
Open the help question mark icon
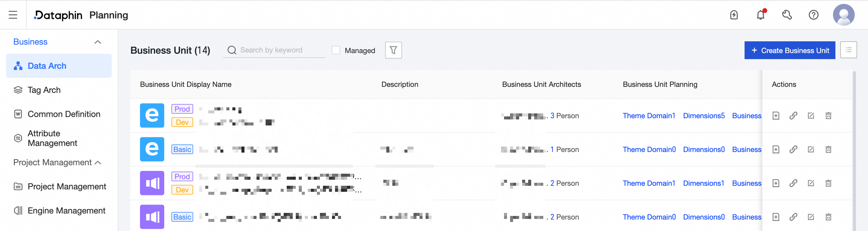pyautogui.click(x=813, y=15)
